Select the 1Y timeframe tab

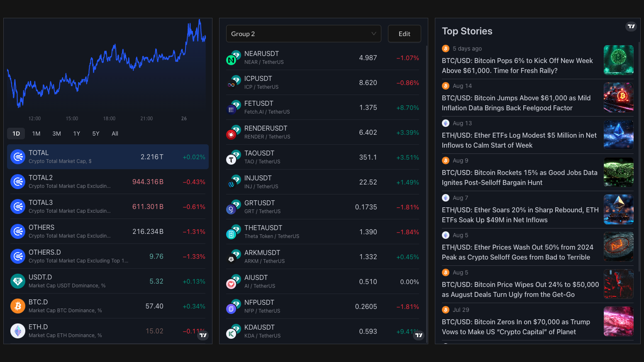[77, 134]
